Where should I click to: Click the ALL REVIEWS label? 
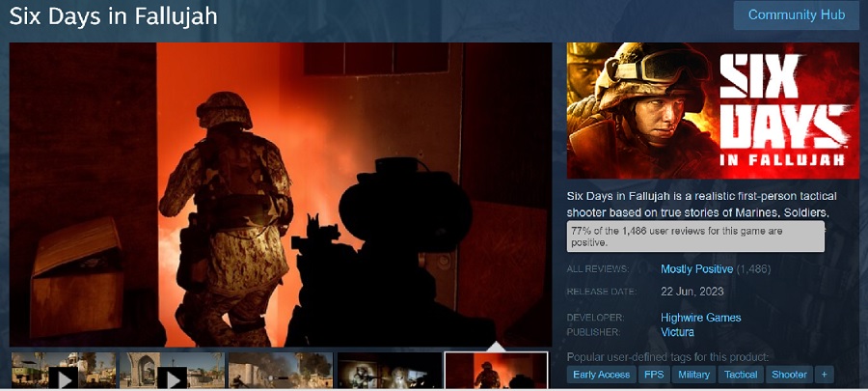tap(598, 269)
